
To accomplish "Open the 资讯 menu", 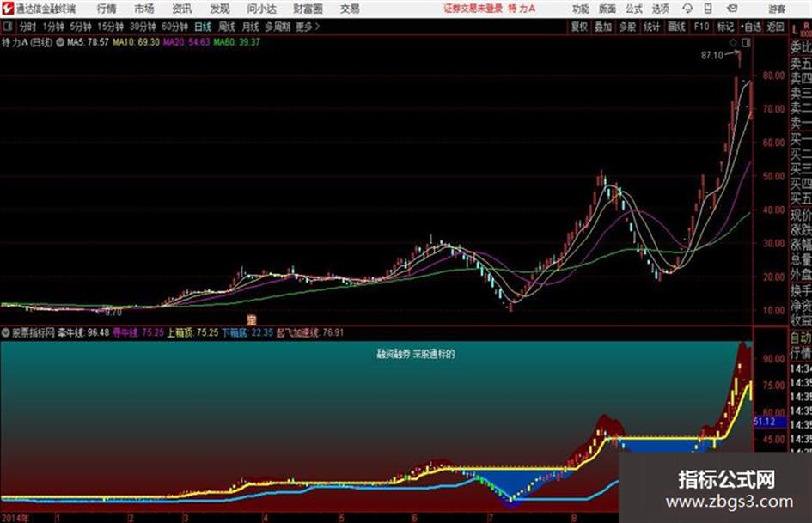I will pyautogui.click(x=182, y=9).
